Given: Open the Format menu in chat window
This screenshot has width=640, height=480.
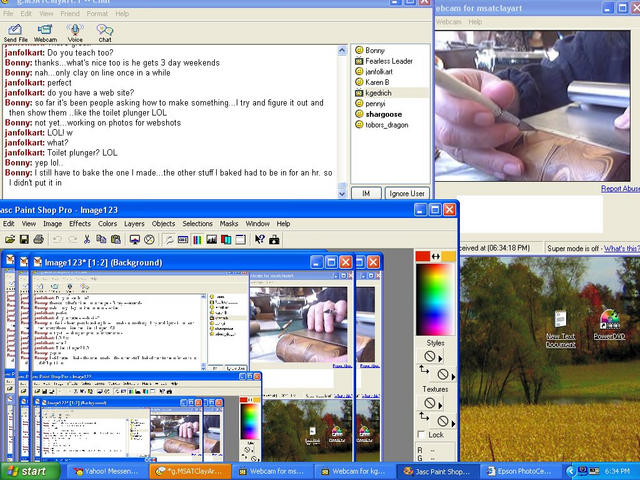Looking at the screenshot, I should click(97, 13).
